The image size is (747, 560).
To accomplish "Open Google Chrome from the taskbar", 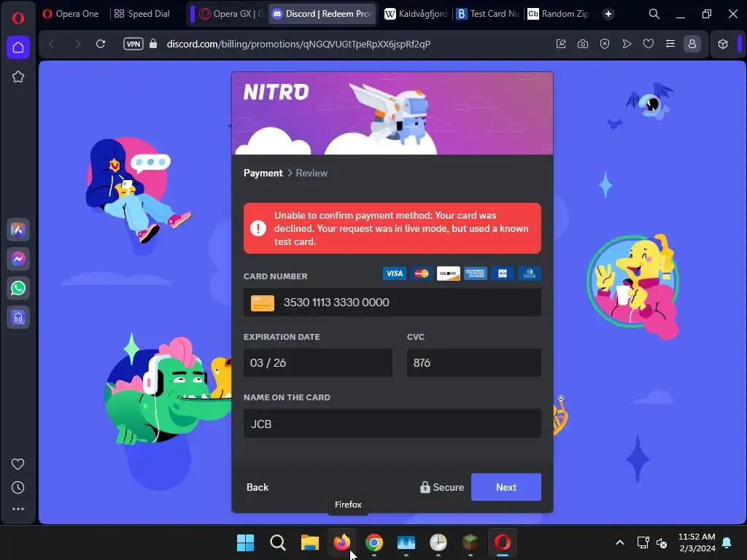I will point(374,542).
